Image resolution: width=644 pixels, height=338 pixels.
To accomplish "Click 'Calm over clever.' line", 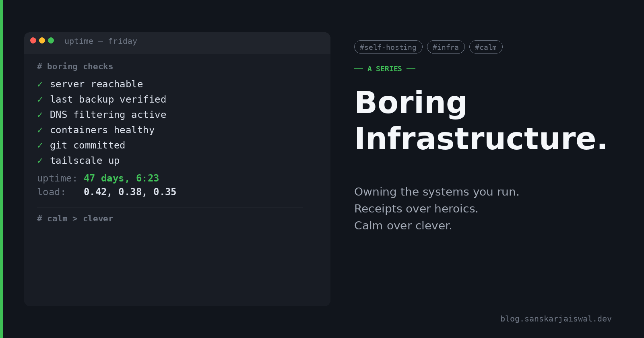I will click(x=403, y=226).
